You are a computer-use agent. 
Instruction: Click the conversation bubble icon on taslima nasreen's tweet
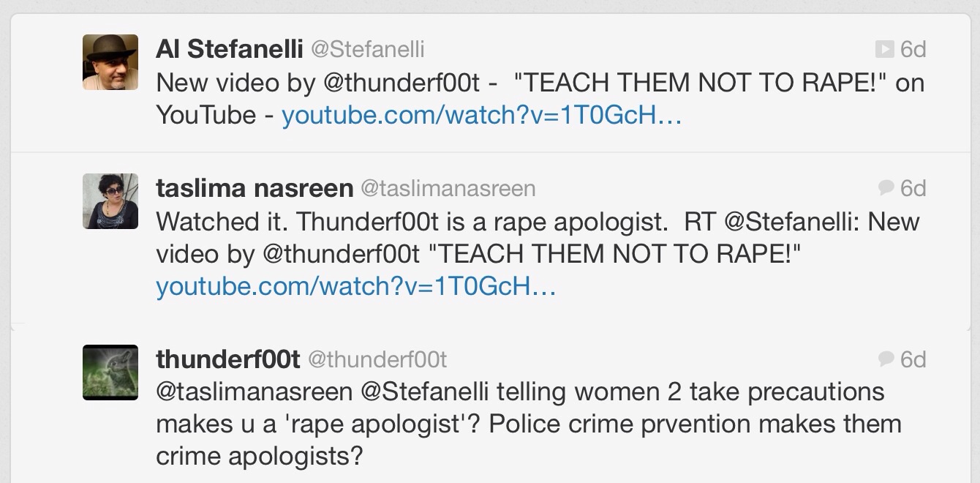click(x=886, y=189)
